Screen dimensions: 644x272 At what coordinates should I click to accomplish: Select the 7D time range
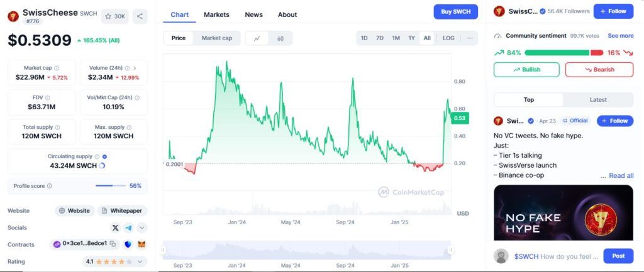(x=380, y=38)
